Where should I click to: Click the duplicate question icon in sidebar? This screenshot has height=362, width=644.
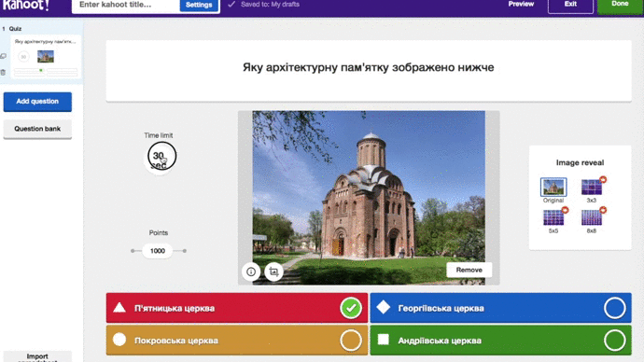(4, 56)
